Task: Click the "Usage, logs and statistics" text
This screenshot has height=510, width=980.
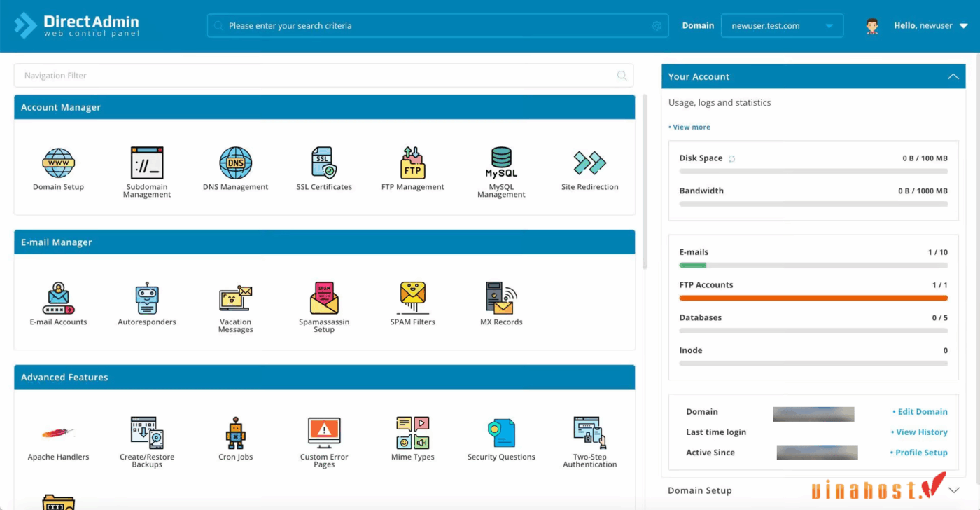Action: (x=720, y=102)
